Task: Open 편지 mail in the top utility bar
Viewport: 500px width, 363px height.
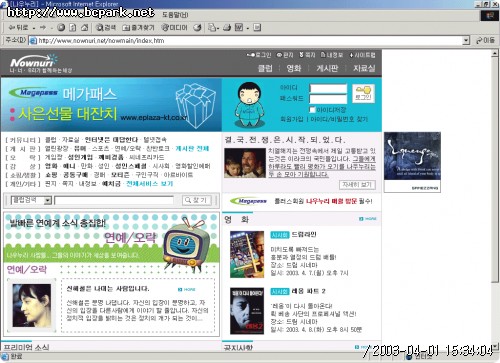Action: (x=285, y=55)
